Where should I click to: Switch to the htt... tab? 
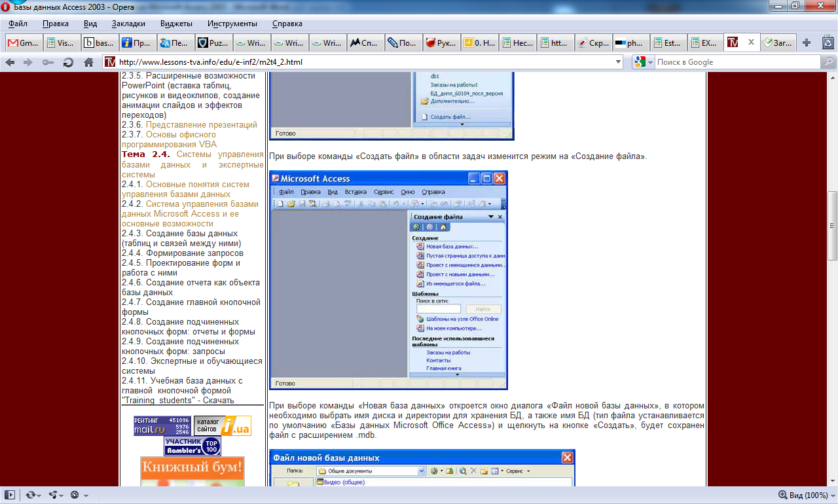(x=555, y=43)
